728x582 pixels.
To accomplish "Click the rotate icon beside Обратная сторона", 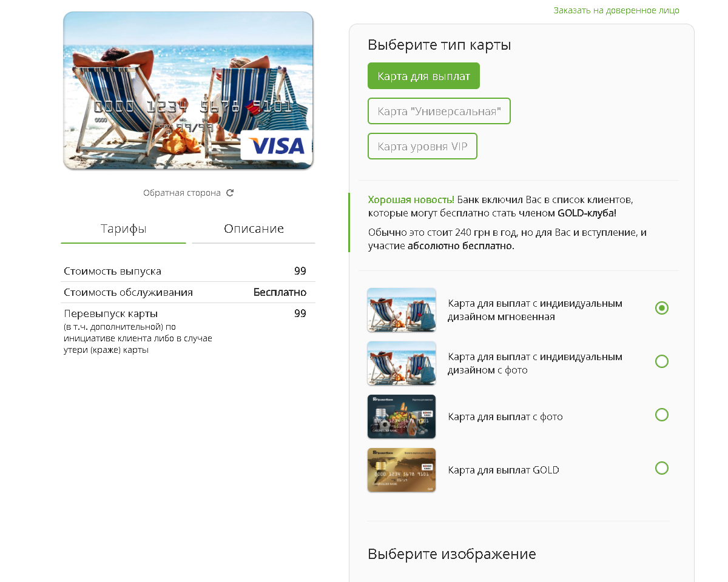I will tap(230, 193).
